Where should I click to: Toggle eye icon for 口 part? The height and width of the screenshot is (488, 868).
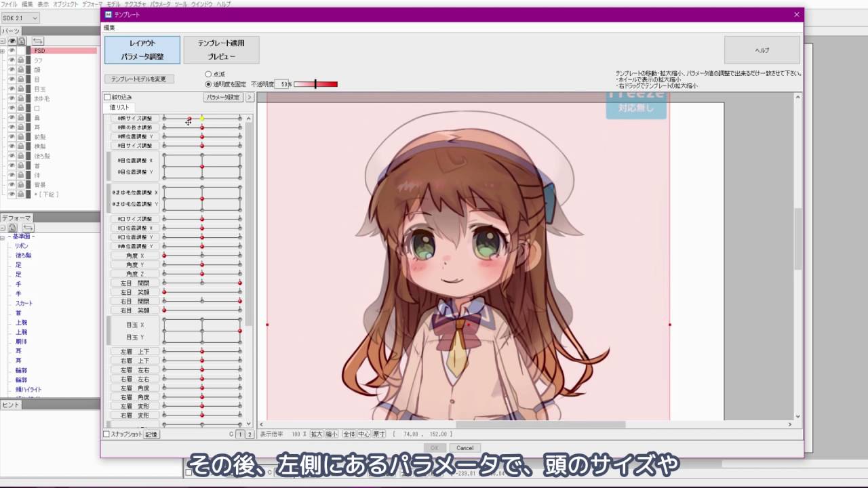12,108
